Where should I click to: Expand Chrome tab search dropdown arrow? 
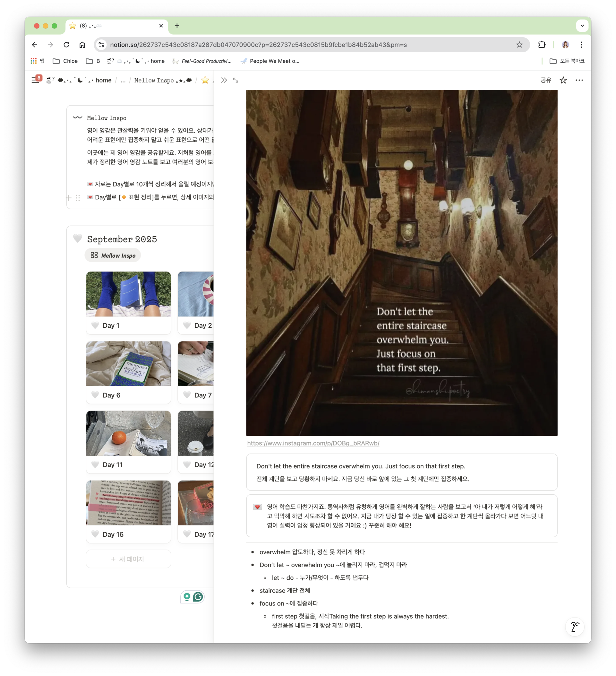coord(582,25)
